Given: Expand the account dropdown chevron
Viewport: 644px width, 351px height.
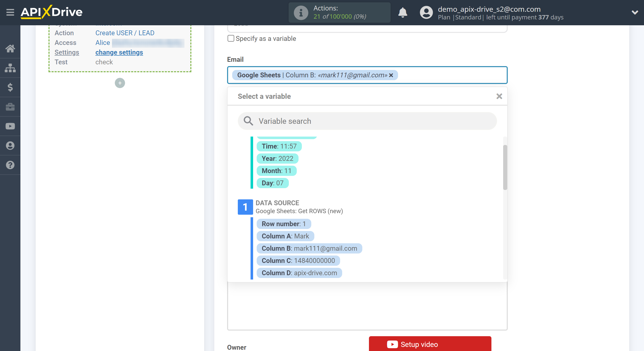Looking at the screenshot, I should [635, 12].
